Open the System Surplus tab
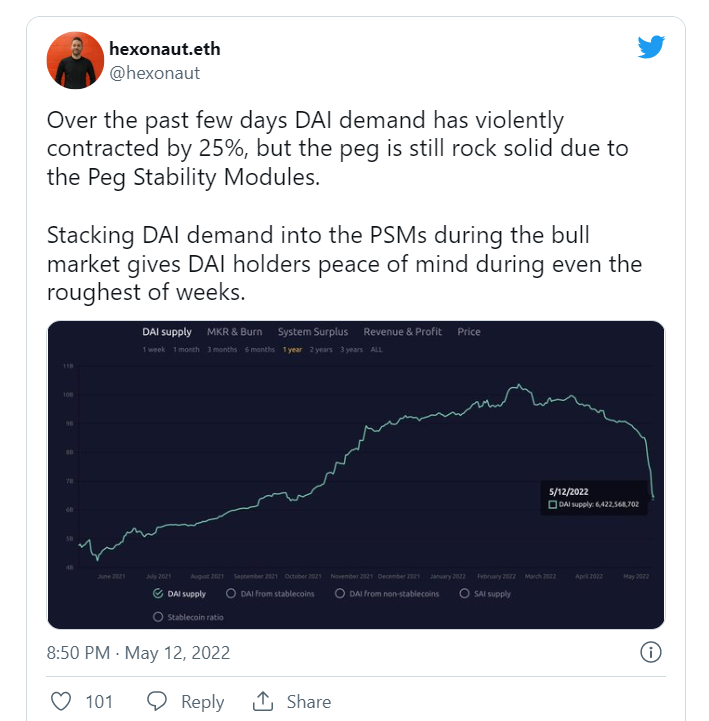The height and width of the screenshot is (721, 709). pos(313,332)
